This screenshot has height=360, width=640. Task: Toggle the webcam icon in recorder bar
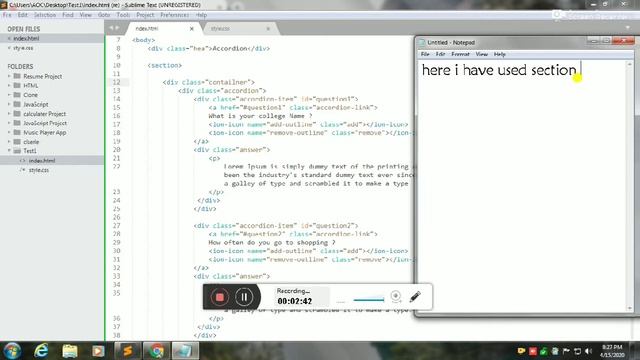[x=396, y=296]
